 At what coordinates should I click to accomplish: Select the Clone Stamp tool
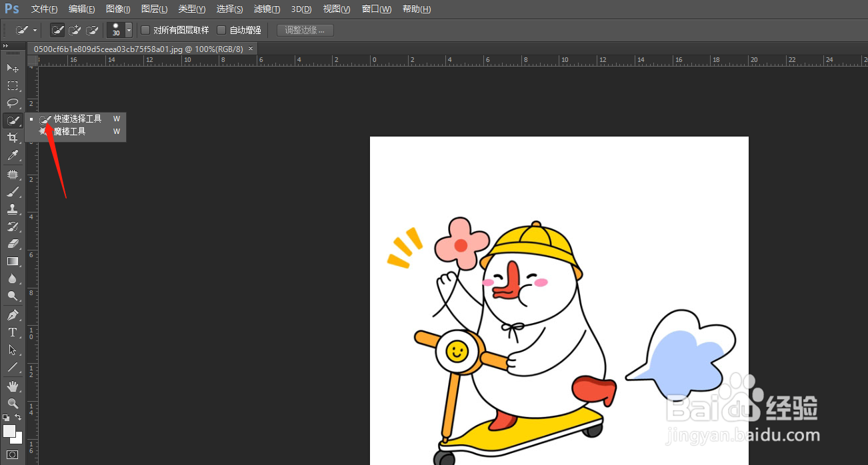pyautogui.click(x=13, y=209)
